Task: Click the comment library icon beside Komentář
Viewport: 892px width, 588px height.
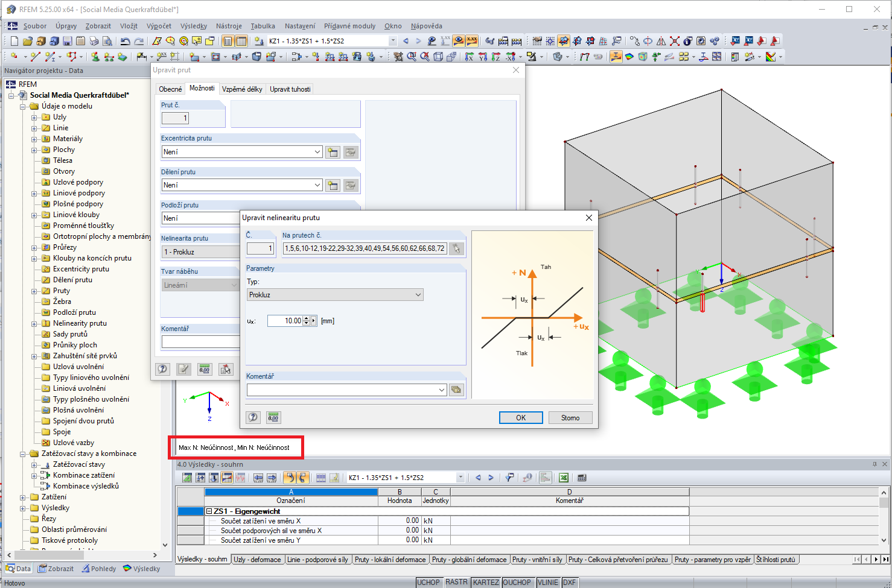Action: point(456,390)
